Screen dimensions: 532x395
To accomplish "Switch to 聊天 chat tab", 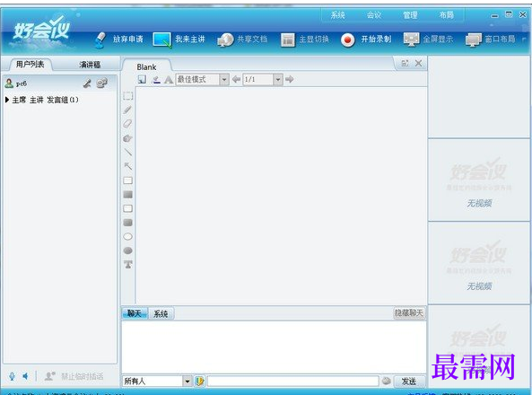I will coord(135,313).
